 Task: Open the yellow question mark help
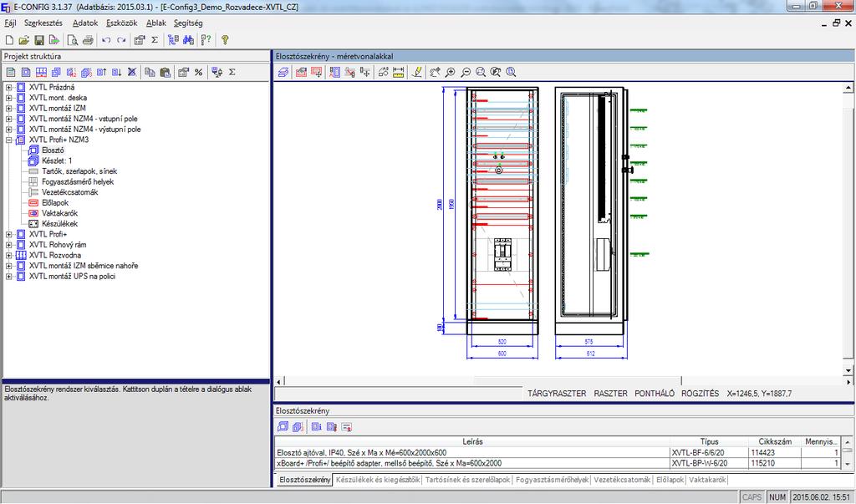(x=225, y=40)
